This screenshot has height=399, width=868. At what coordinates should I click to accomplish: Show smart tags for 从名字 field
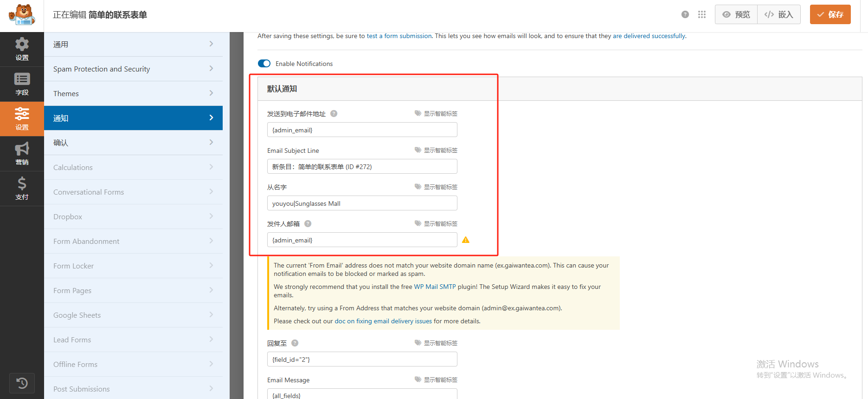(x=436, y=187)
